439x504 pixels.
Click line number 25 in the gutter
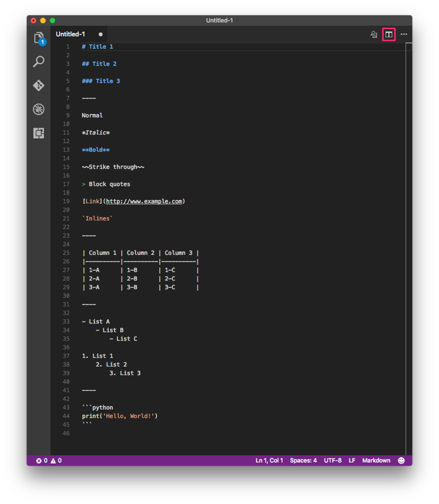tap(66, 253)
